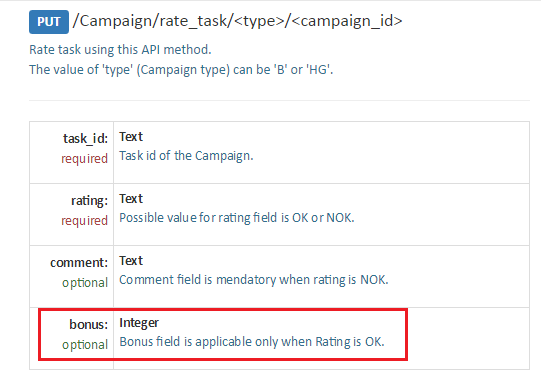Viewport: 541px width, 379px height.
Task: Click the red 'required' label under rating
Action: tap(85, 221)
